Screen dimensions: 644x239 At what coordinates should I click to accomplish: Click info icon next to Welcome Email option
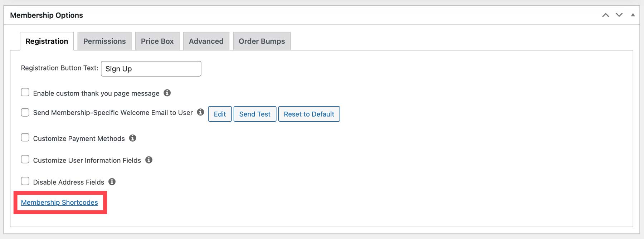201,112
